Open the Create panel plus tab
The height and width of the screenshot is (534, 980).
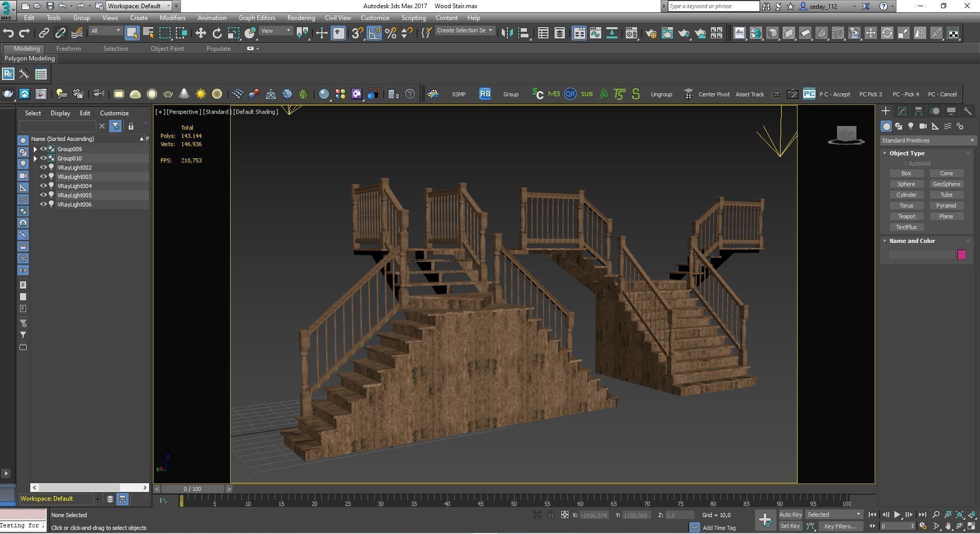tap(886, 111)
